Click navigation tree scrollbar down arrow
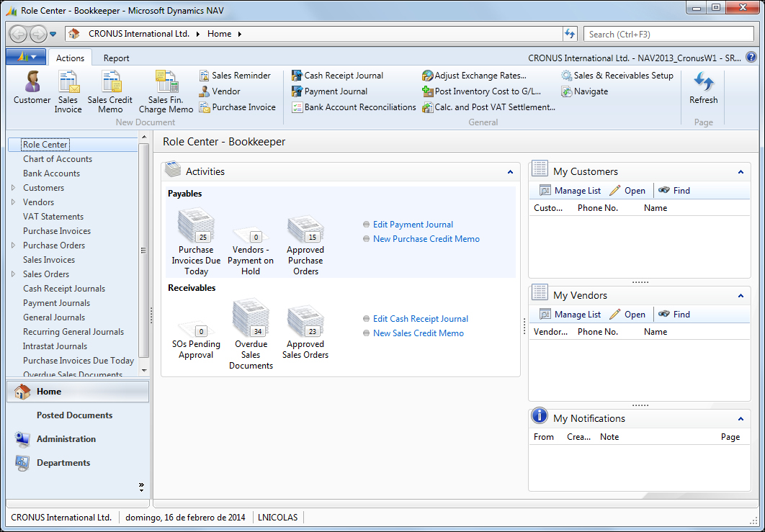This screenshot has width=765, height=532. (x=144, y=371)
